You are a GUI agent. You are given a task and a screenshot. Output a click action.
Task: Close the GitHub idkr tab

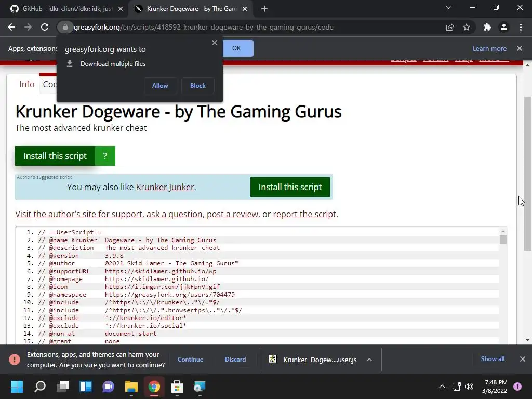tap(121, 9)
